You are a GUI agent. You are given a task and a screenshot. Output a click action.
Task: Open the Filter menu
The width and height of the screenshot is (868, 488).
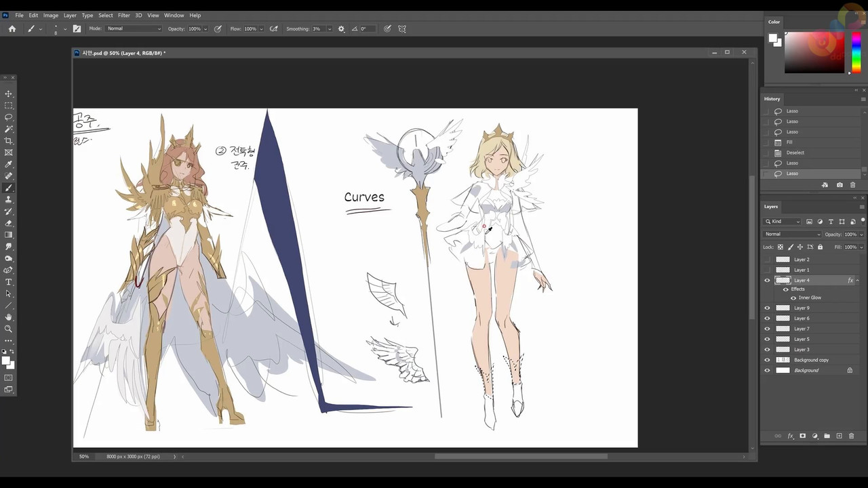(123, 15)
